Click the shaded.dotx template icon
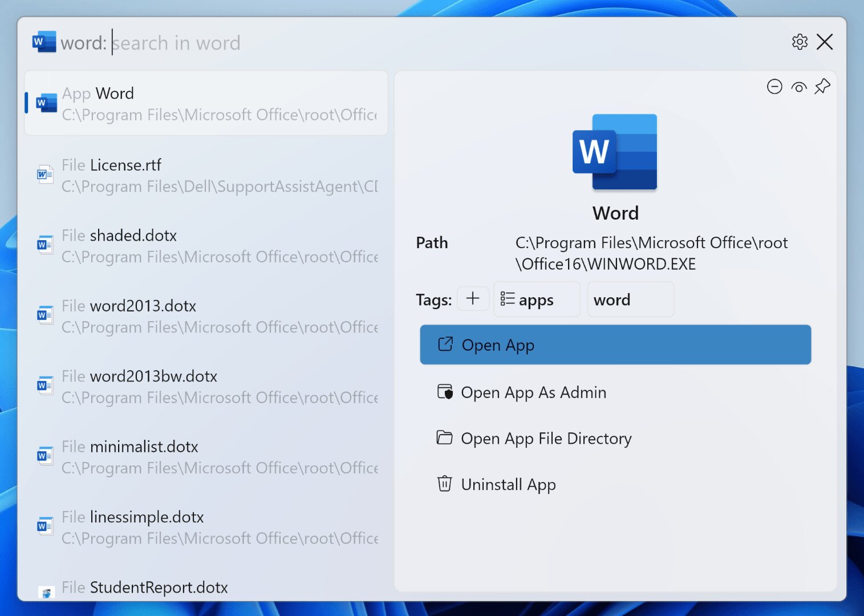Screen dimensions: 864x616 click(45, 245)
